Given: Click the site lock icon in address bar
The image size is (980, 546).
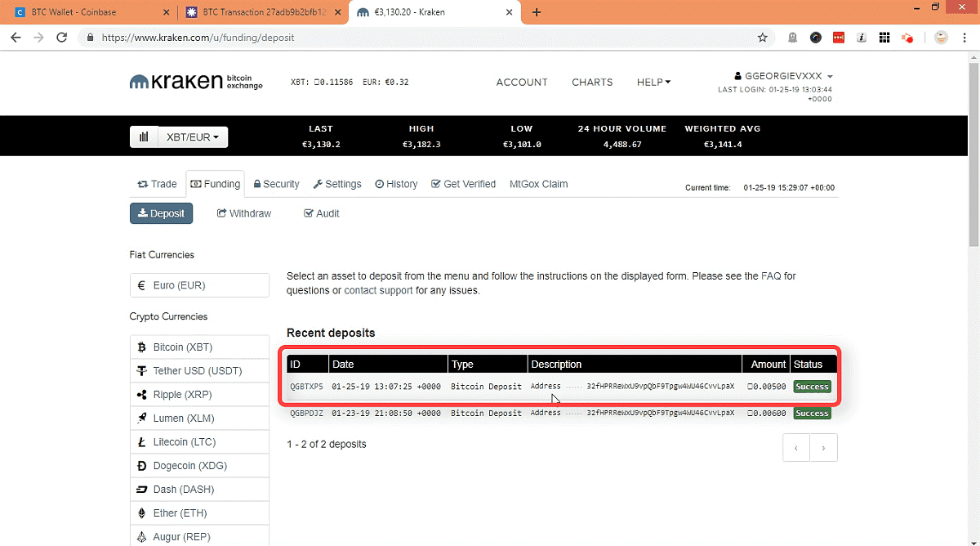Looking at the screenshot, I should pyautogui.click(x=90, y=38).
